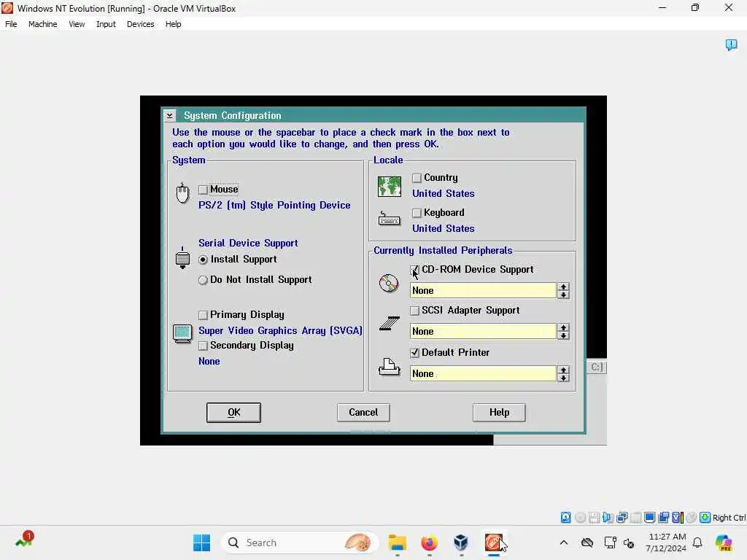Click the blue monitor display icon in VirtualBox status bar
Screen dimensions: 747x560
pos(649,517)
